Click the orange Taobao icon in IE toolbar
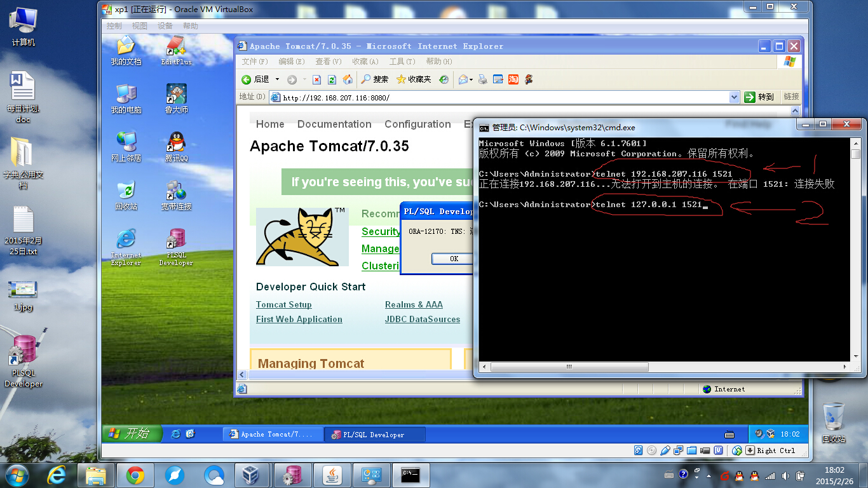868x488 pixels. coord(513,79)
